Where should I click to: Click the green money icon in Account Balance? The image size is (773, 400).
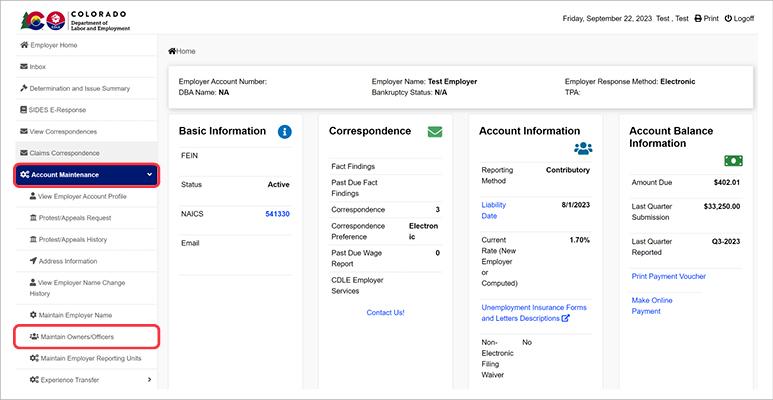[735, 160]
